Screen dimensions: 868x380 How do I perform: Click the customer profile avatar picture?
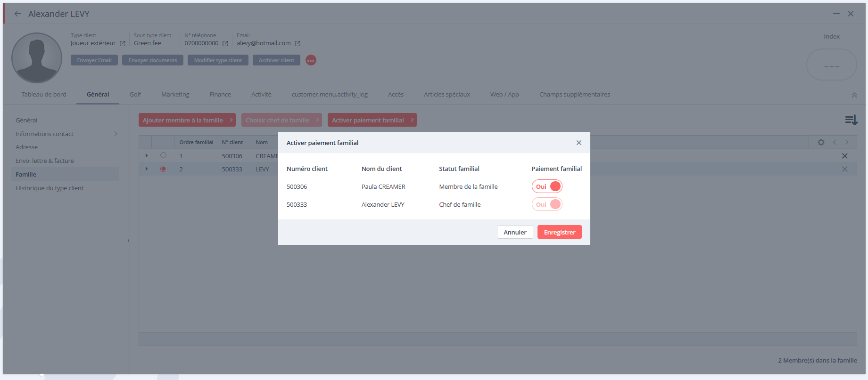coord(37,58)
